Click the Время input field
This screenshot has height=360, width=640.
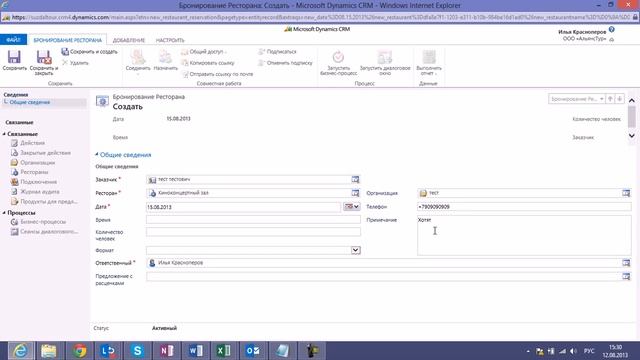(x=253, y=220)
